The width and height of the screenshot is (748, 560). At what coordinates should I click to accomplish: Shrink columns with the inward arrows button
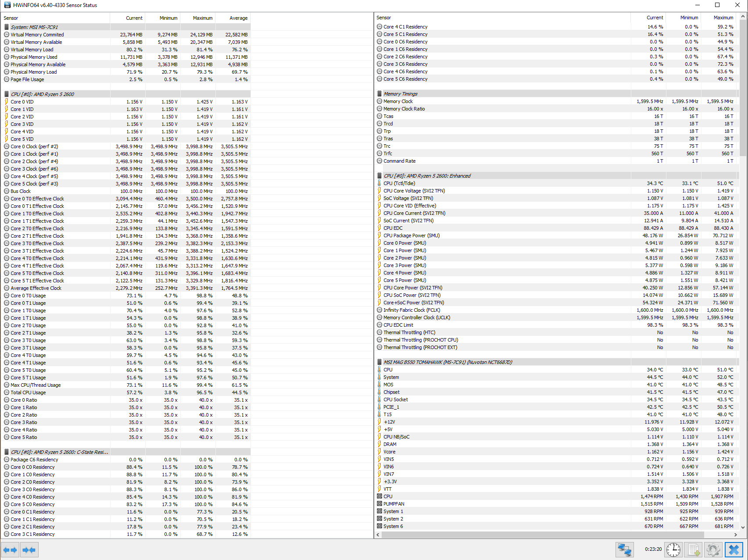29,549
